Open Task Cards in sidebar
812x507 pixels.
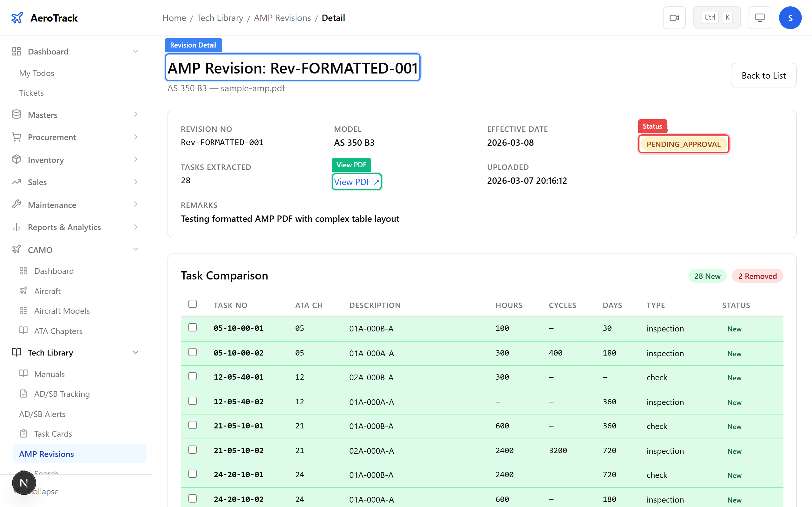click(x=53, y=433)
